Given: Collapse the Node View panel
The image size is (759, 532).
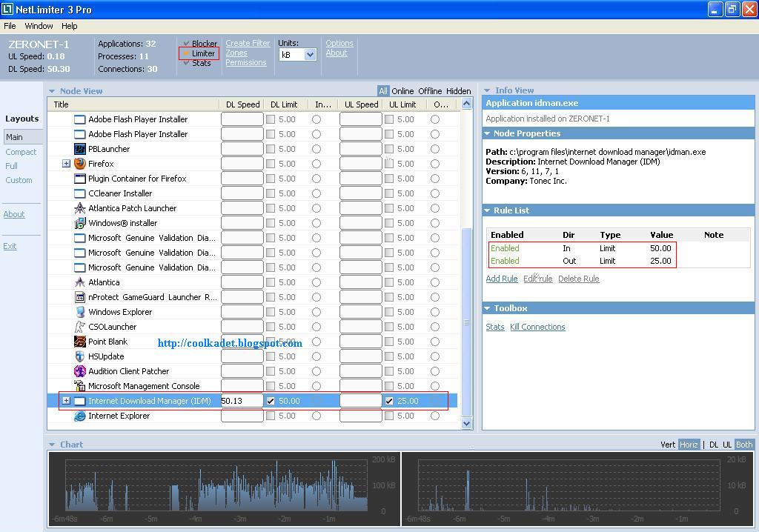Looking at the screenshot, I should 52,91.
